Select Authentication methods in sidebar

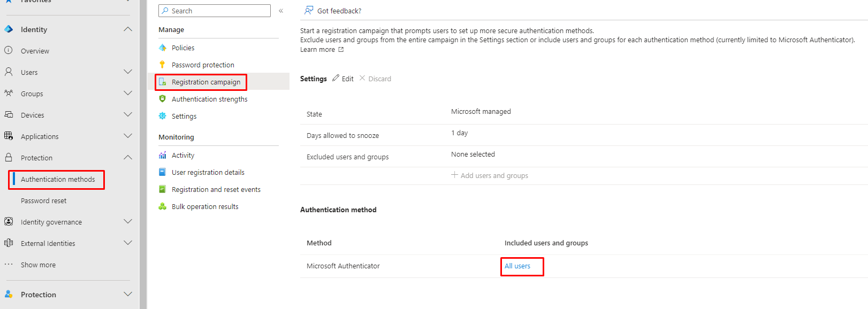58,179
